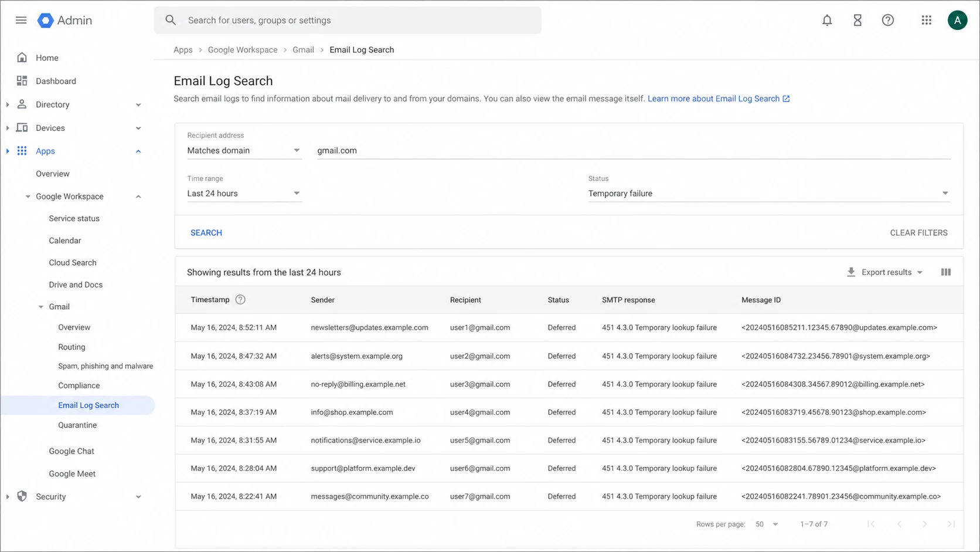Click the Devices icon in sidebar
The height and width of the screenshot is (552, 980).
point(22,127)
